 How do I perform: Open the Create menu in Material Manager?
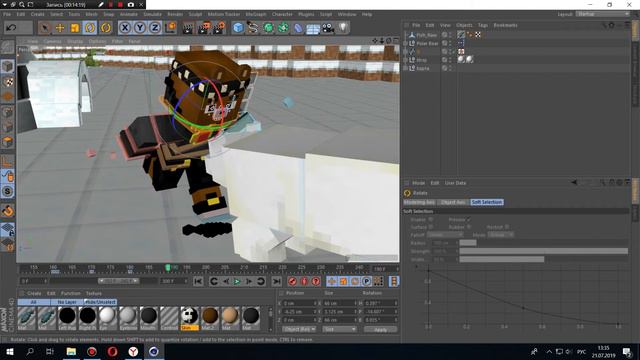(x=34, y=293)
